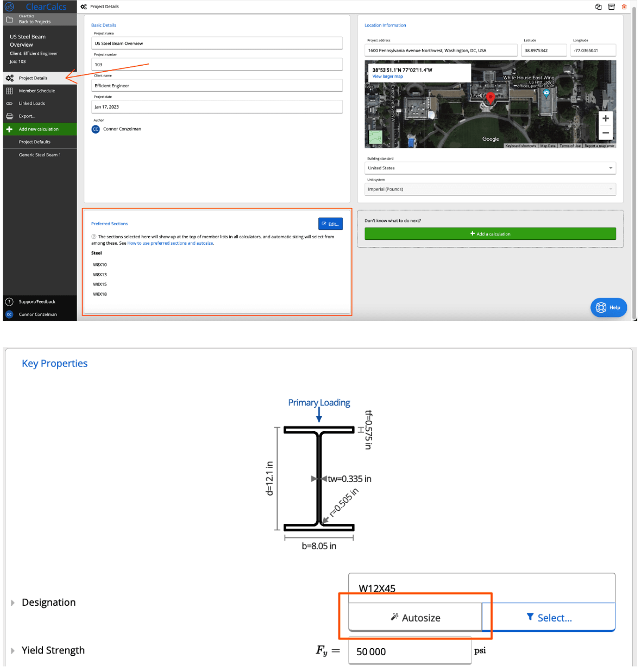Viewport: 641px width, 672px height.
Task: Click the archive project icon in header
Action: (611, 7)
